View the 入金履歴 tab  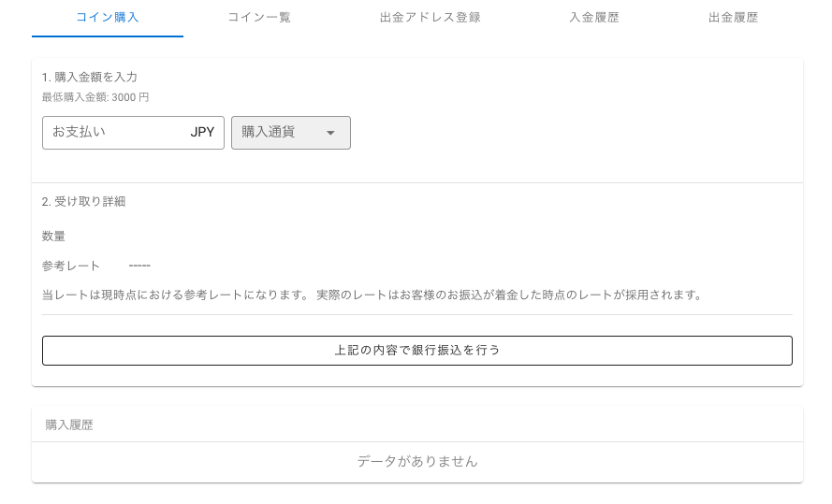[x=594, y=18]
